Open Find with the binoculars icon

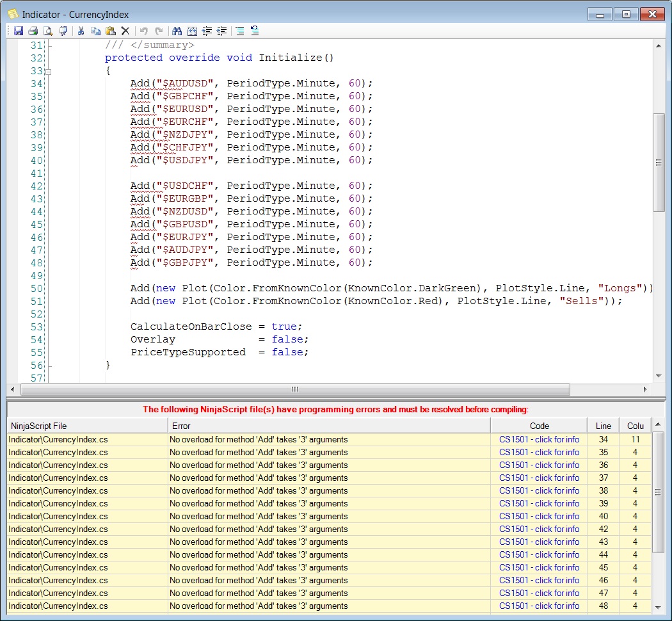[177, 31]
